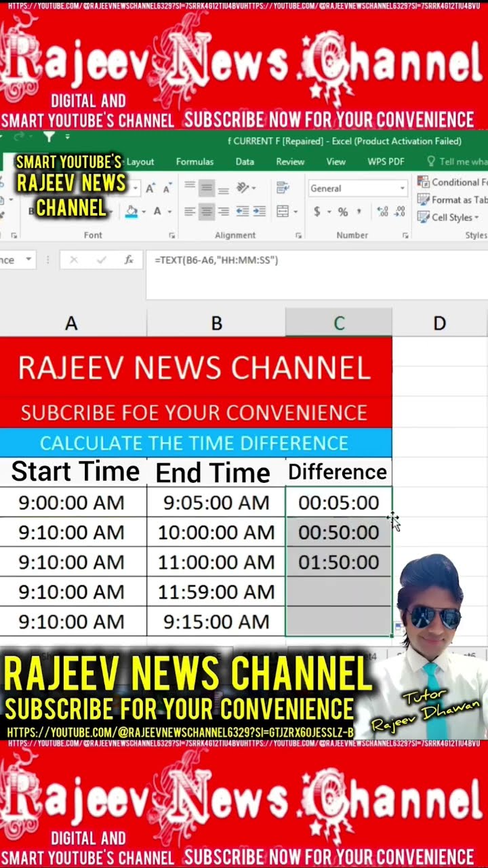Expand the Merge & Center dropdown arrow

(296, 212)
